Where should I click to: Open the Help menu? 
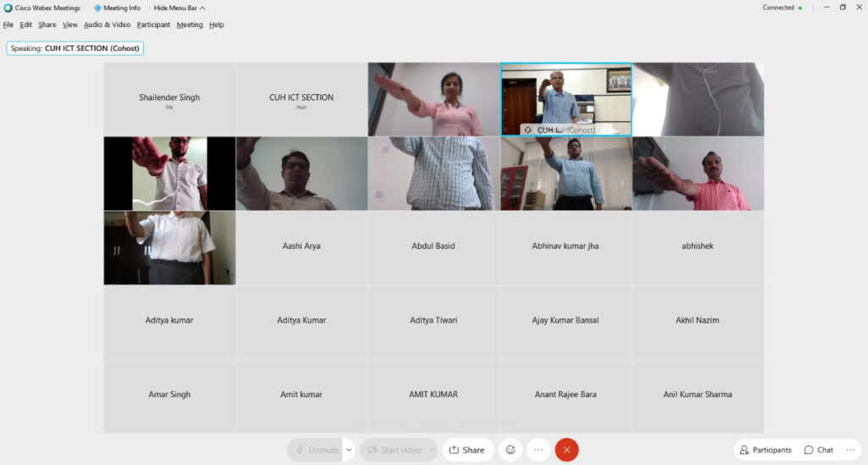[x=216, y=25]
